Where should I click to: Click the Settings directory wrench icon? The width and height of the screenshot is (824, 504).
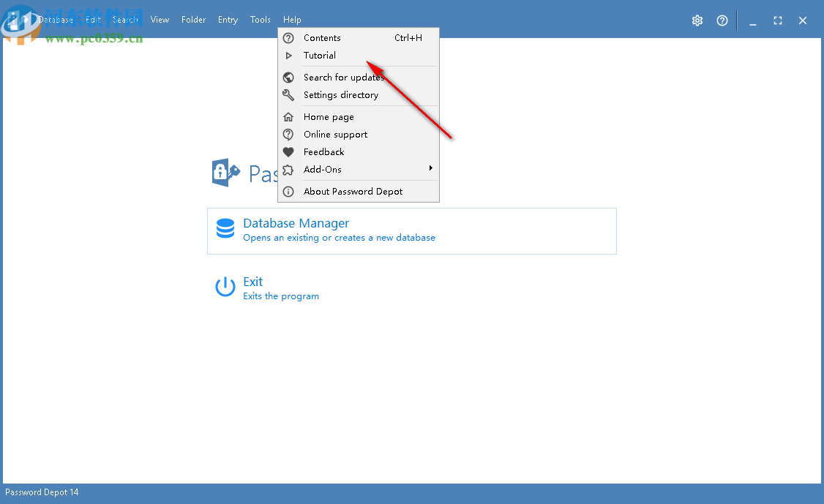tap(288, 94)
